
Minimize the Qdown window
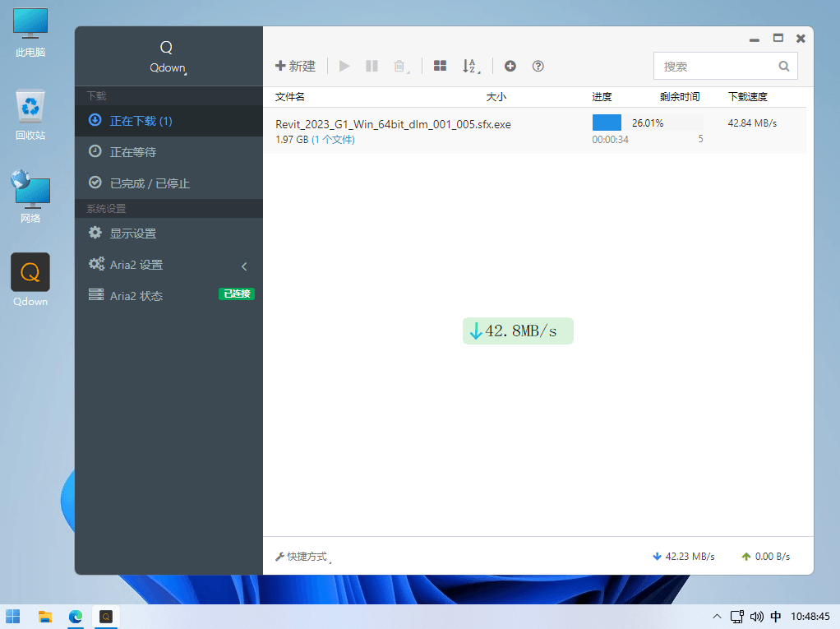coord(755,39)
